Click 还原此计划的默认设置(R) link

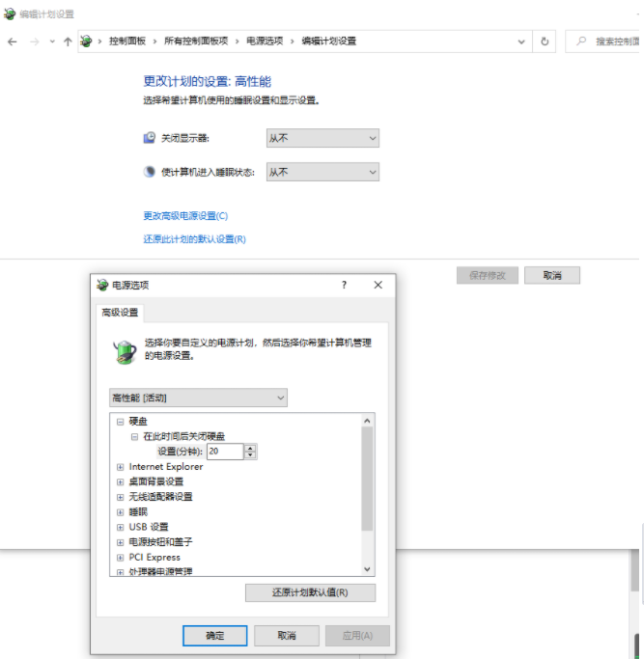click(194, 239)
